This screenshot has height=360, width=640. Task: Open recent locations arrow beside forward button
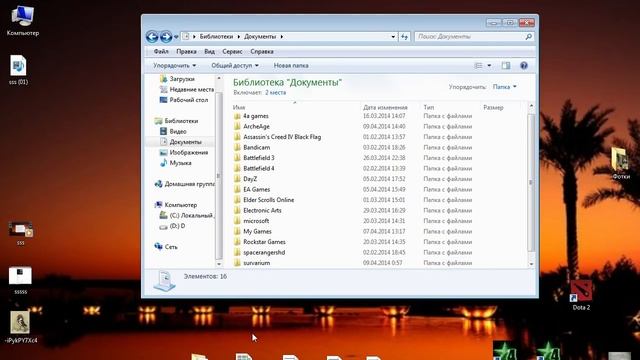tap(176, 37)
